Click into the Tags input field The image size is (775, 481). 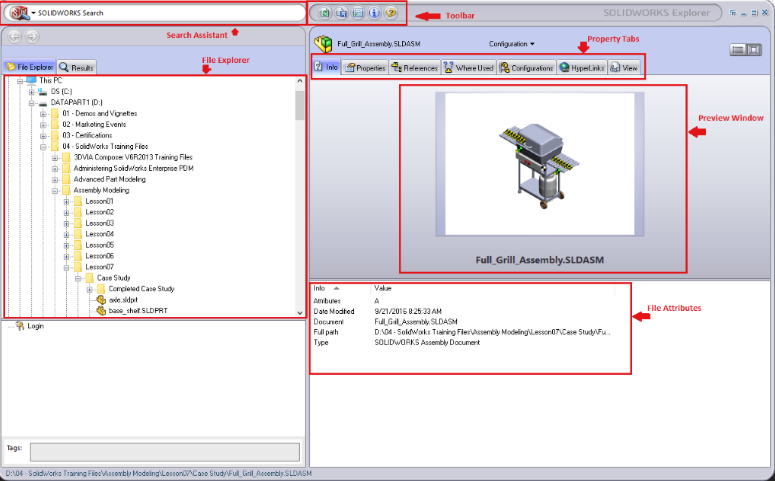click(164, 451)
